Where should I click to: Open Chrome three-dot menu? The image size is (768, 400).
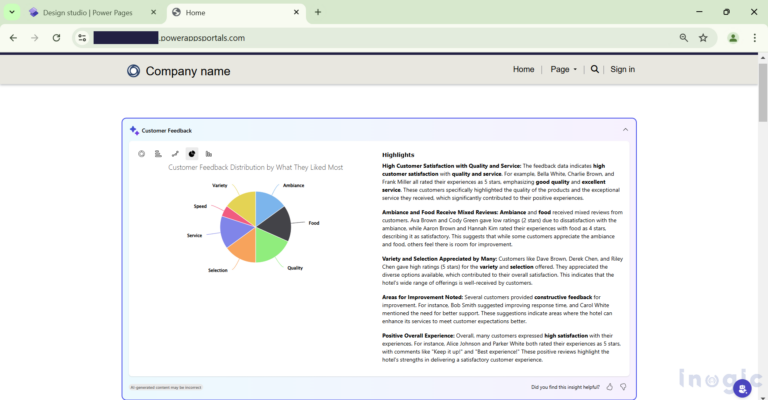point(755,38)
